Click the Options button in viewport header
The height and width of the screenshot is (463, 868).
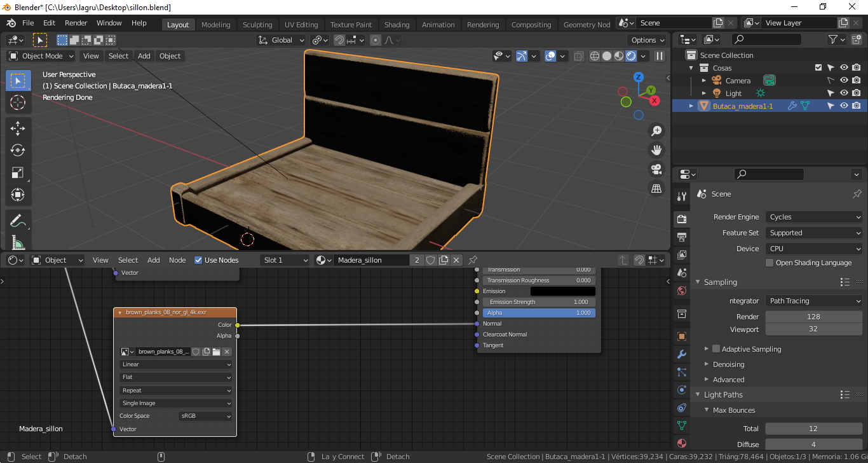pyautogui.click(x=648, y=40)
